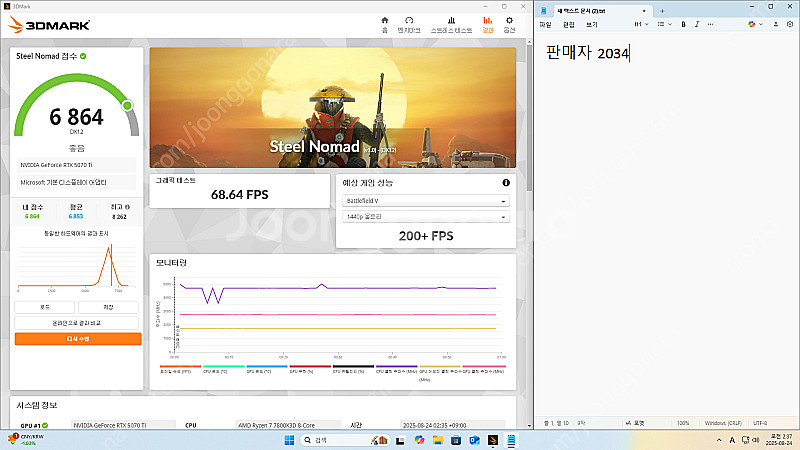The image size is (800, 450).
Task: Click the CNY/KRW widget on taskbar
Action: tap(26, 440)
